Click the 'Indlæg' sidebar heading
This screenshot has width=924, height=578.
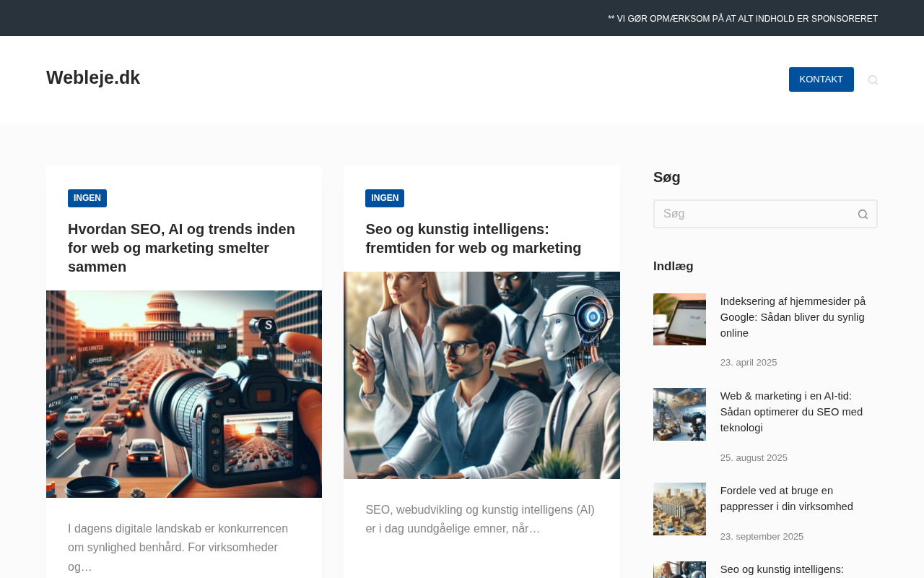coord(674,266)
